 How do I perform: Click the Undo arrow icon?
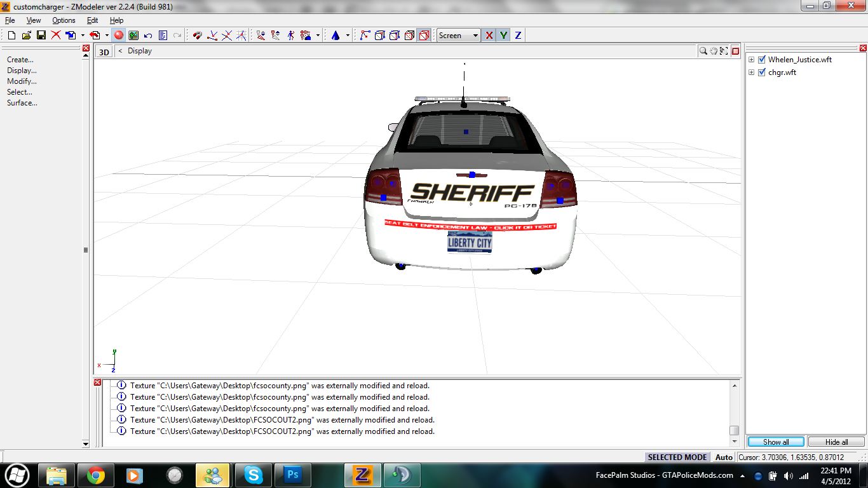(148, 36)
